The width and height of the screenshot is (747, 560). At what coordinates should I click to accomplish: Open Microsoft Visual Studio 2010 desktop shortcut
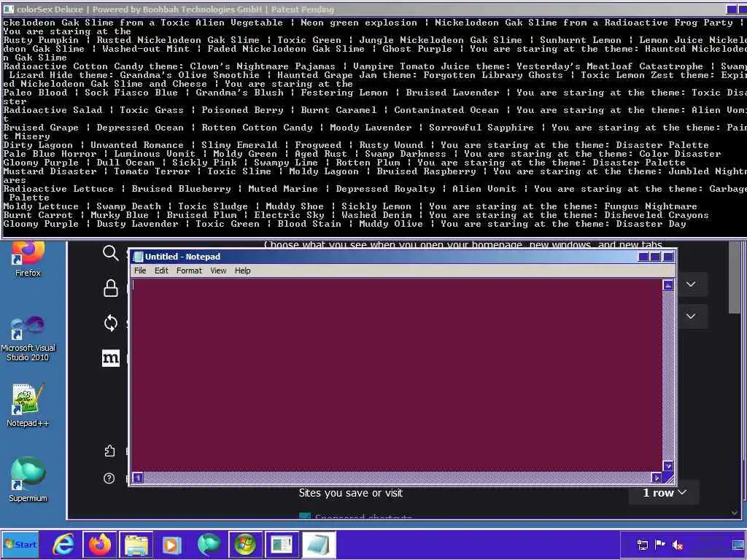(x=28, y=338)
